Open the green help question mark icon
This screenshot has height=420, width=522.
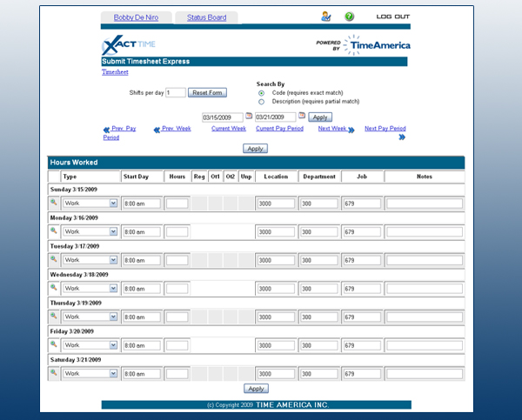[349, 17]
